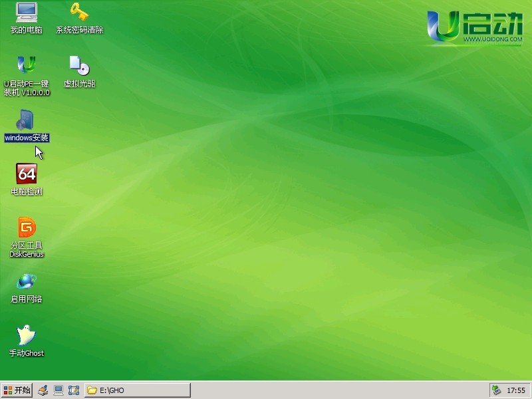
Task: Click the 手动Ghost label text
Action: (27, 353)
